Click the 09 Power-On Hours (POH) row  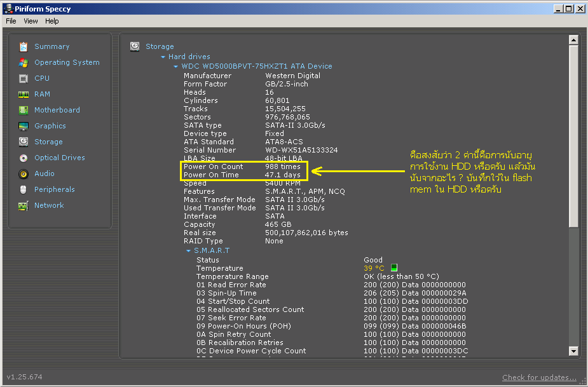click(331, 326)
